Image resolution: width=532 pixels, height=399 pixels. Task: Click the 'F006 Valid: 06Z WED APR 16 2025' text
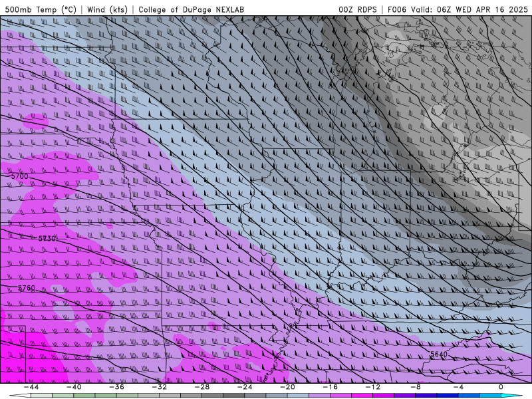(458, 9)
